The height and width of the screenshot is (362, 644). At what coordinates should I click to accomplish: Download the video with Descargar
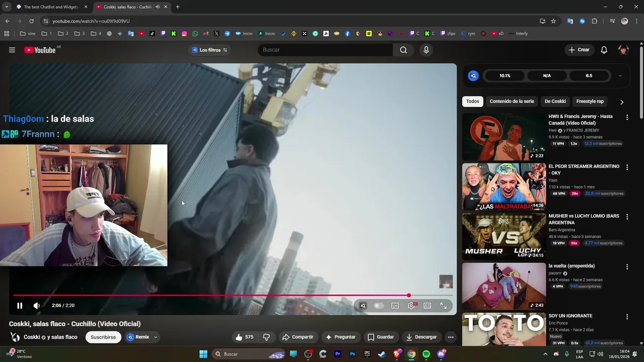422,337
